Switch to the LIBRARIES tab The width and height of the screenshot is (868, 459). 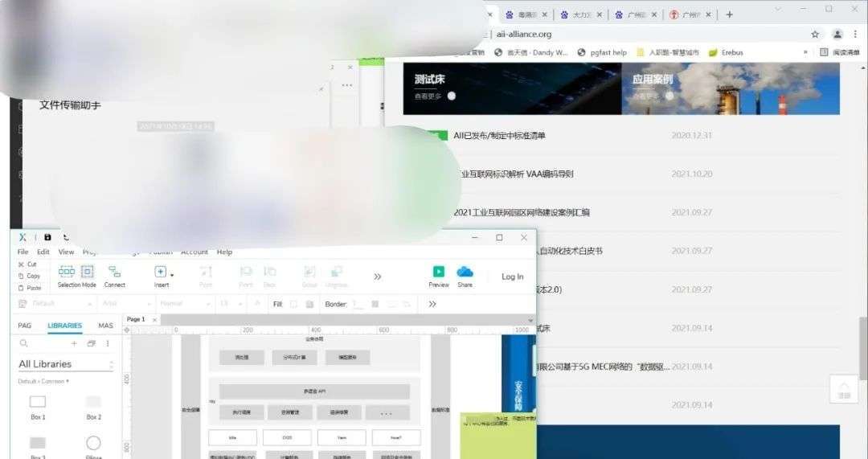coord(64,326)
